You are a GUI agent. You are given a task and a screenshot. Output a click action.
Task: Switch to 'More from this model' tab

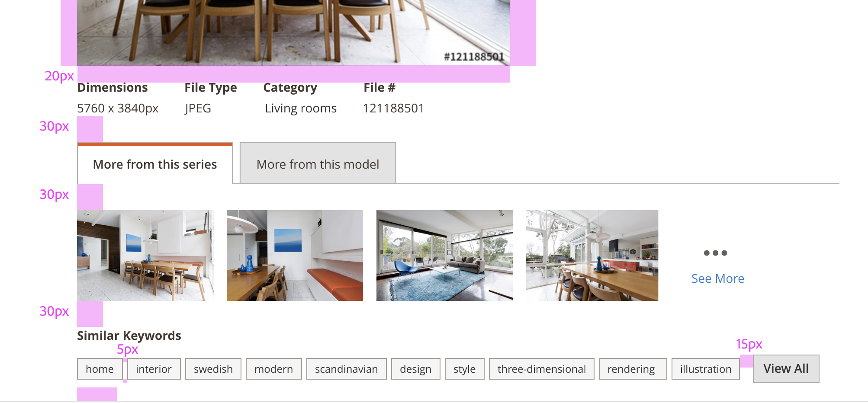[318, 163]
